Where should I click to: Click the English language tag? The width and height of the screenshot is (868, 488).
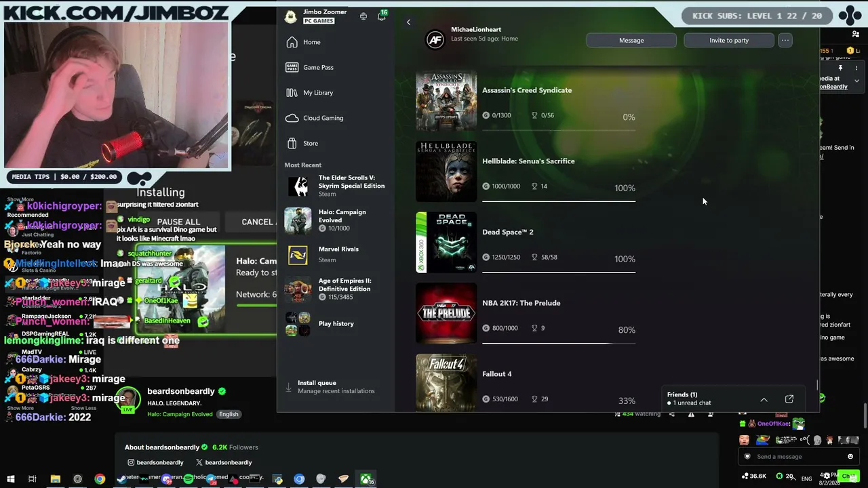[x=229, y=414]
